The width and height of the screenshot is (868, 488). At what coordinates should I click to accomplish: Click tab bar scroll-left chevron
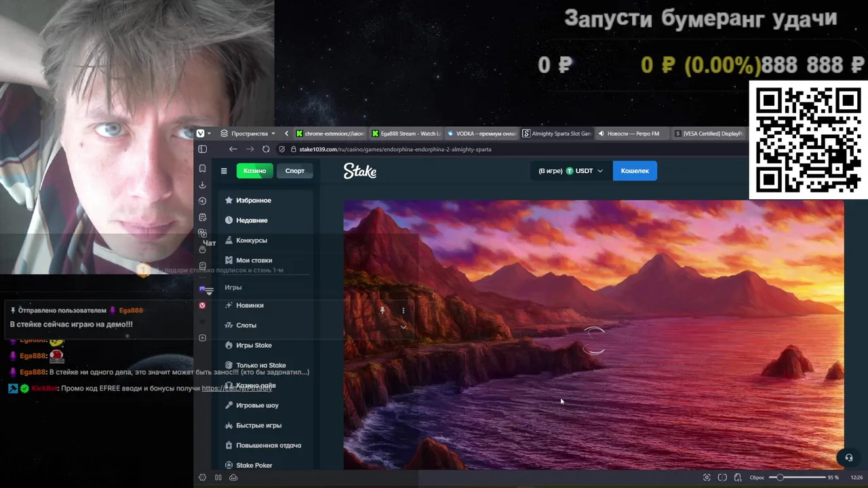point(287,134)
